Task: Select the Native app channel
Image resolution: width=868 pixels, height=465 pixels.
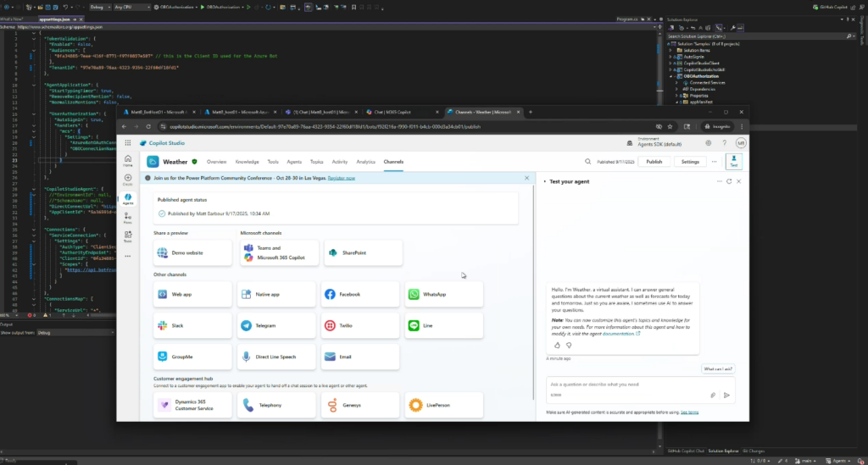Action: [x=276, y=294]
